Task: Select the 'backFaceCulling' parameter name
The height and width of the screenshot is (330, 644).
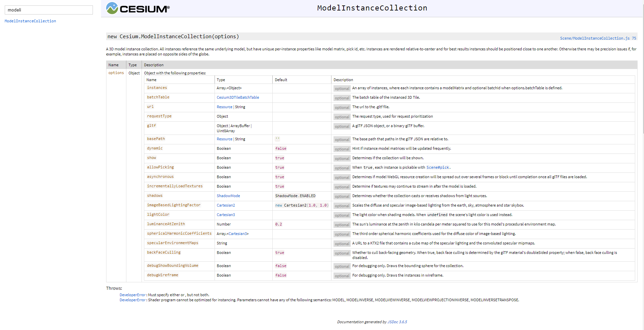Action: [x=164, y=252]
